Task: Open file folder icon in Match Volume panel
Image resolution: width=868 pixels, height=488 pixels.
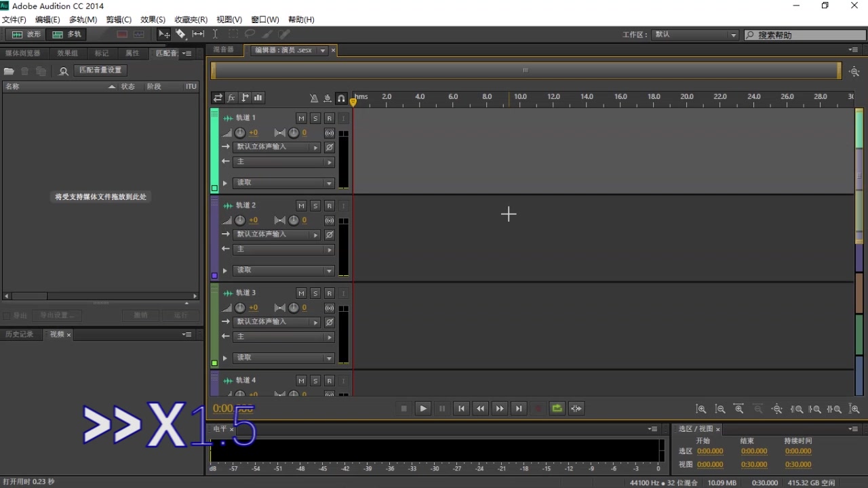Action: click(x=9, y=70)
